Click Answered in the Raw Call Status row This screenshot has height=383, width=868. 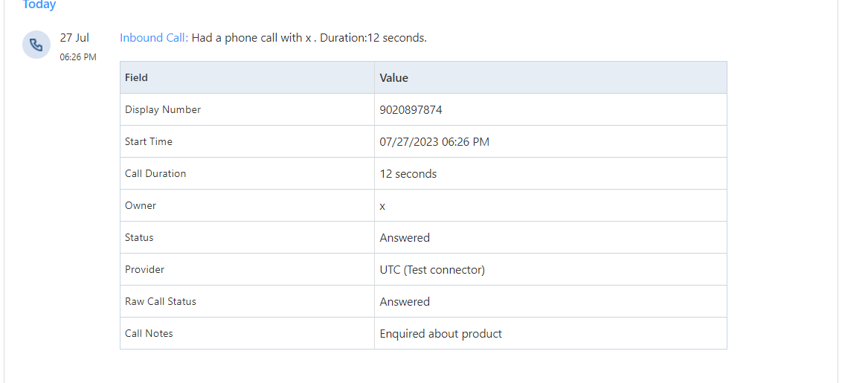click(x=405, y=301)
